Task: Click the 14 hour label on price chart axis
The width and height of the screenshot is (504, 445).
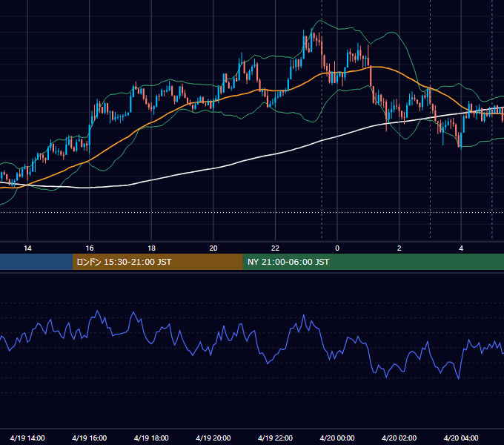Action: click(x=27, y=248)
